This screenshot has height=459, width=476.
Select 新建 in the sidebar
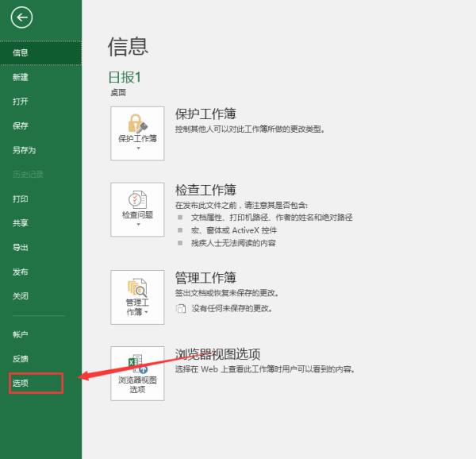[40, 77]
